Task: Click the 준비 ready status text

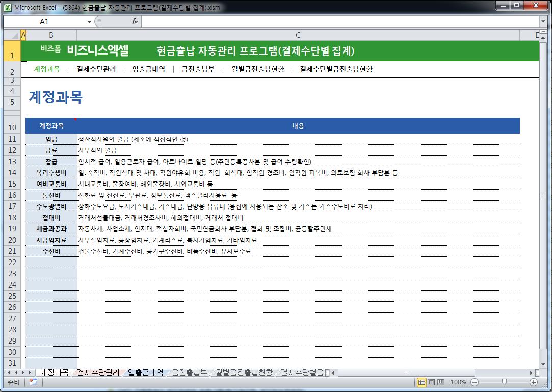Action: (x=13, y=382)
